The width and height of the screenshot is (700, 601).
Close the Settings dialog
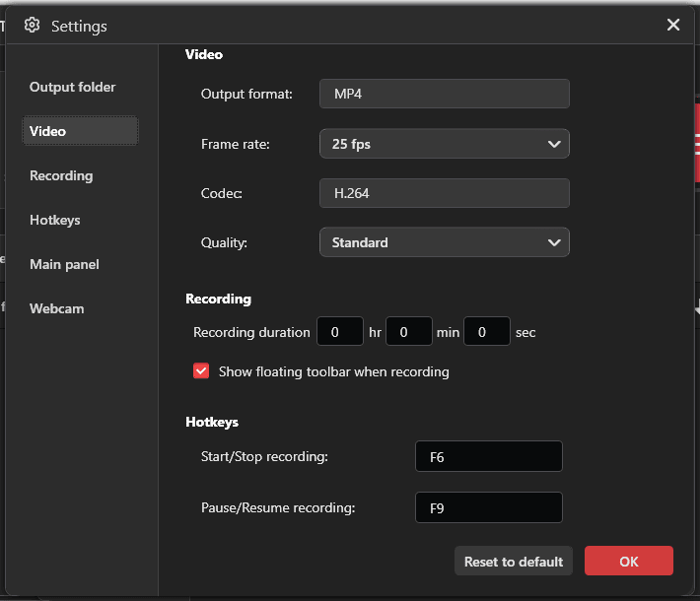point(673,25)
